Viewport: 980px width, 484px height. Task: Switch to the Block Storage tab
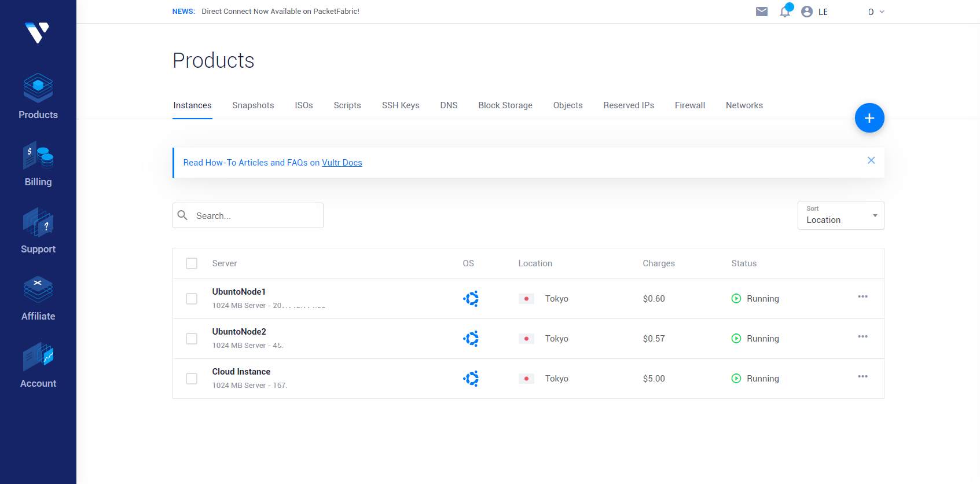click(x=505, y=105)
